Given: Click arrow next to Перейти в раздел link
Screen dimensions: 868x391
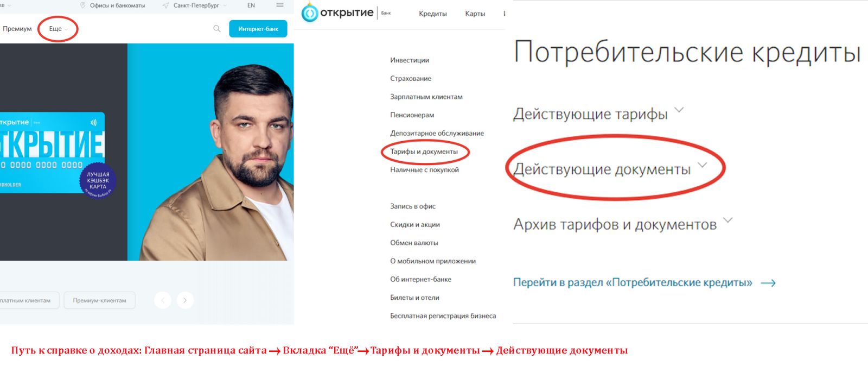Looking at the screenshot, I should 768,283.
